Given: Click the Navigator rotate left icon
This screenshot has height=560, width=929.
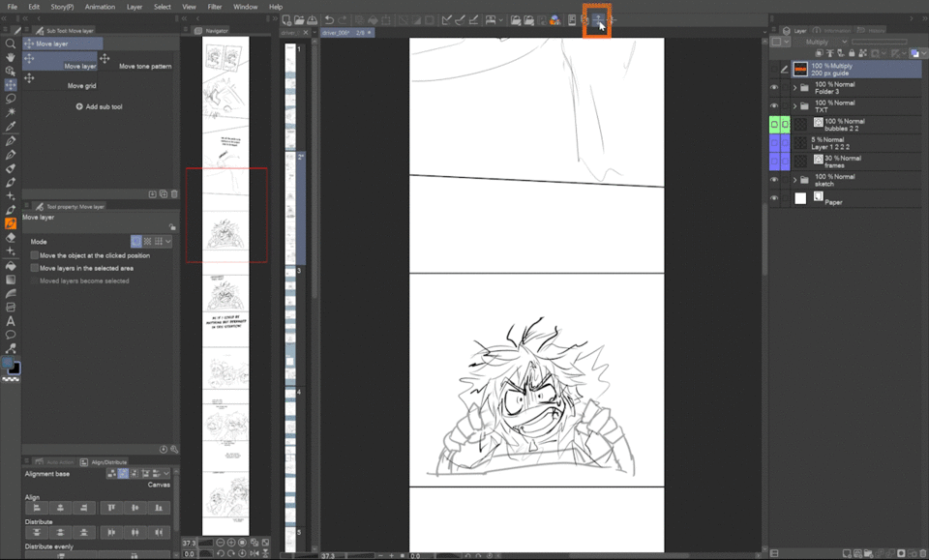Looking at the screenshot, I should tap(221, 554).
